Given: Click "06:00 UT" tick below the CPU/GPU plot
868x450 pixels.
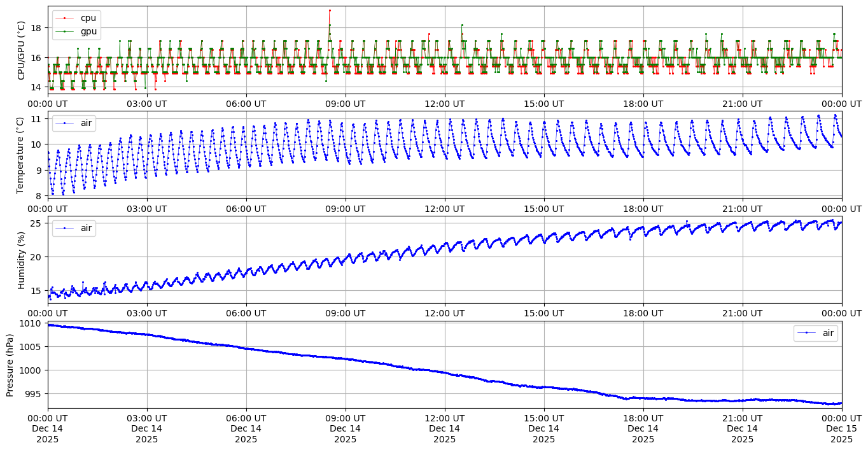Looking at the screenshot, I should coord(246,104).
